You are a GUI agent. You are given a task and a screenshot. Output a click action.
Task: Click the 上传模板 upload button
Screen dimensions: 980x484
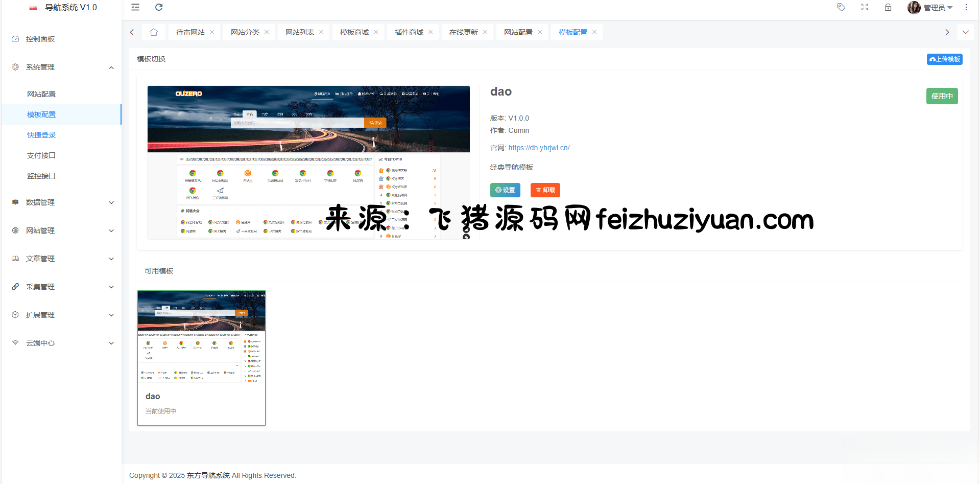(x=944, y=59)
